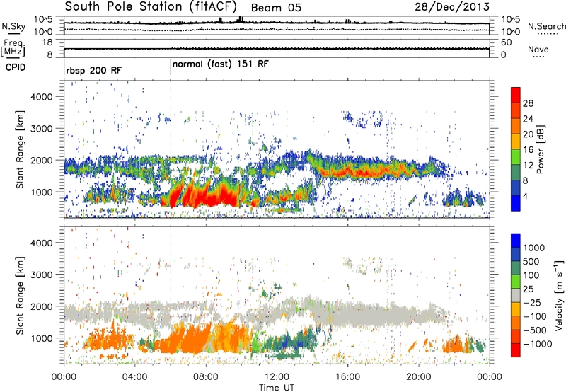Click the blue bottom of Power color bar
The width and height of the screenshot is (566, 392).
pos(516,203)
